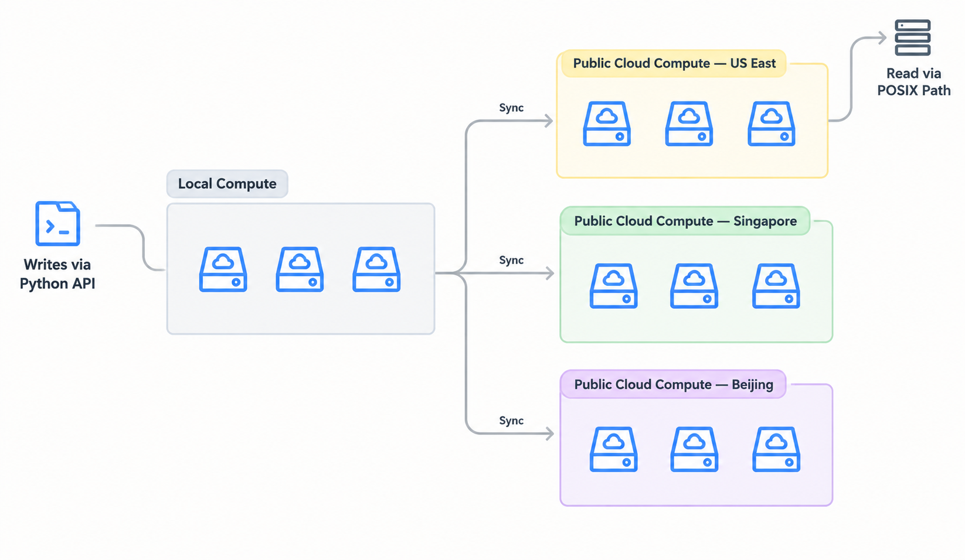Click the Writes via Python API caption
965x560 pixels.
point(57,274)
